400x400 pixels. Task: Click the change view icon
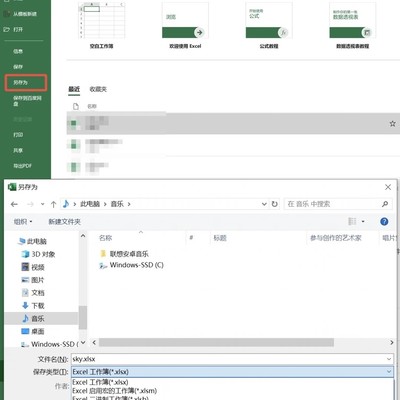click(x=352, y=221)
